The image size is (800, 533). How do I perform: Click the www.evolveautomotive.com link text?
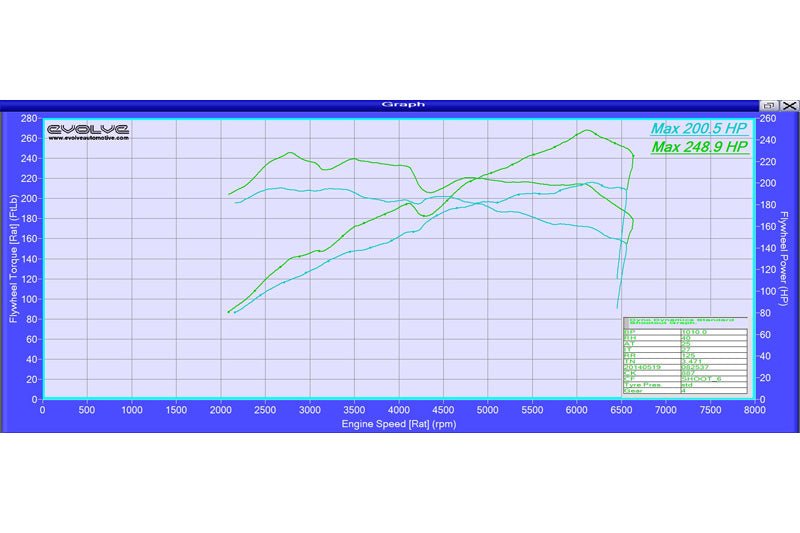pyautogui.click(x=88, y=138)
